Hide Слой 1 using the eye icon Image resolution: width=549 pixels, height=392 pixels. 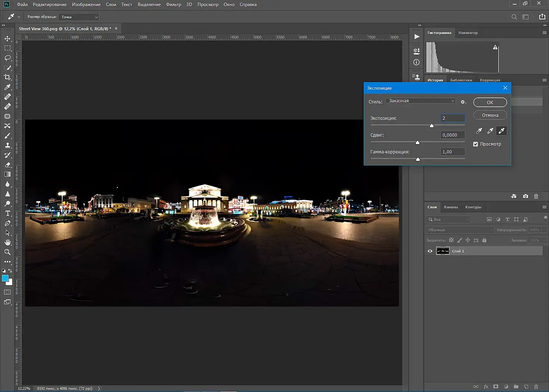pos(430,251)
